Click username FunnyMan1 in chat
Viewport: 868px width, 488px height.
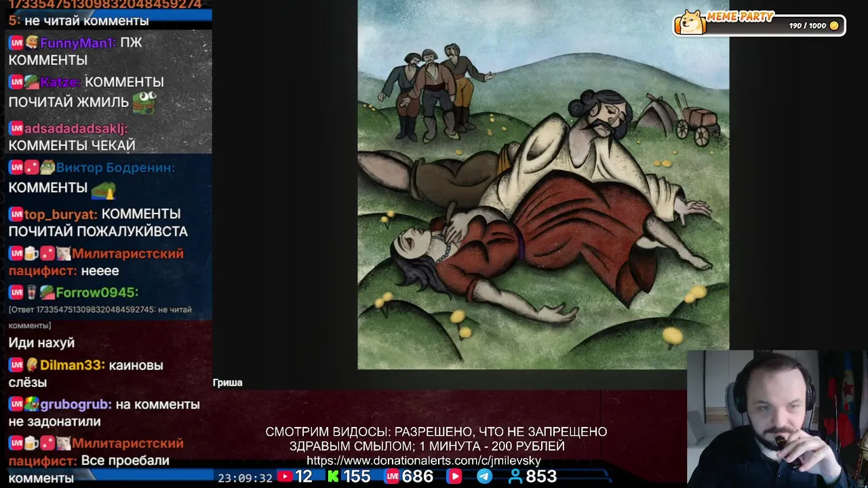point(78,43)
